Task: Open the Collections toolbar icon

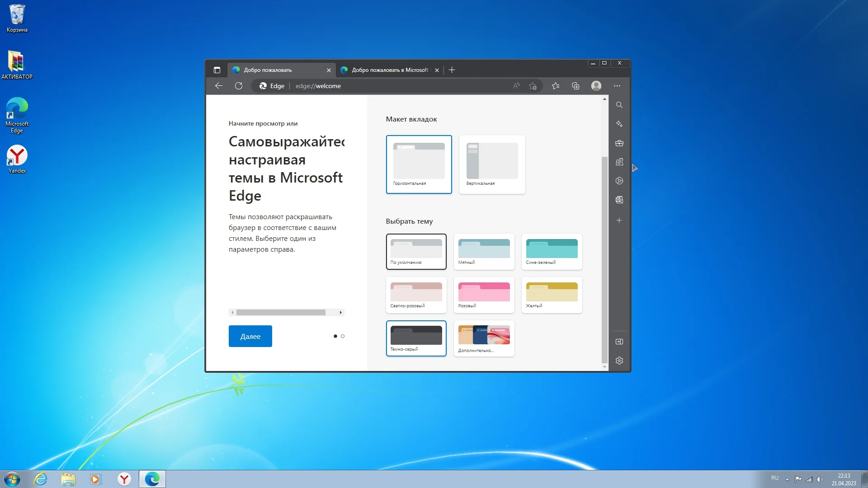Action: click(x=576, y=86)
